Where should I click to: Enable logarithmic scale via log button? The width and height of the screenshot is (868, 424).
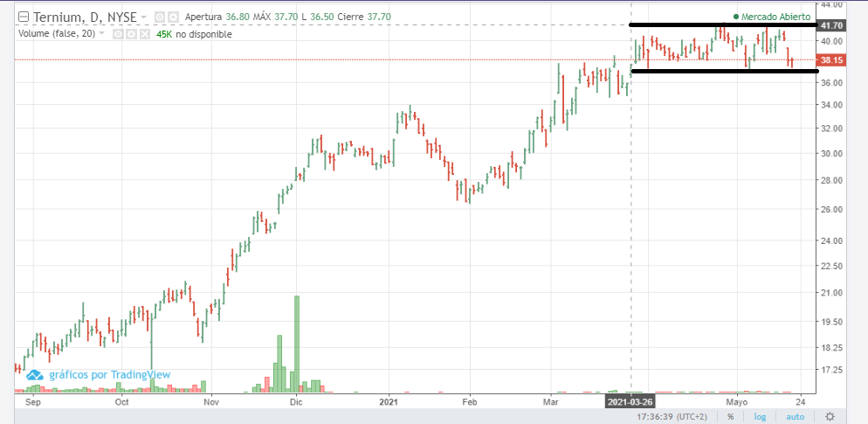click(x=761, y=416)
